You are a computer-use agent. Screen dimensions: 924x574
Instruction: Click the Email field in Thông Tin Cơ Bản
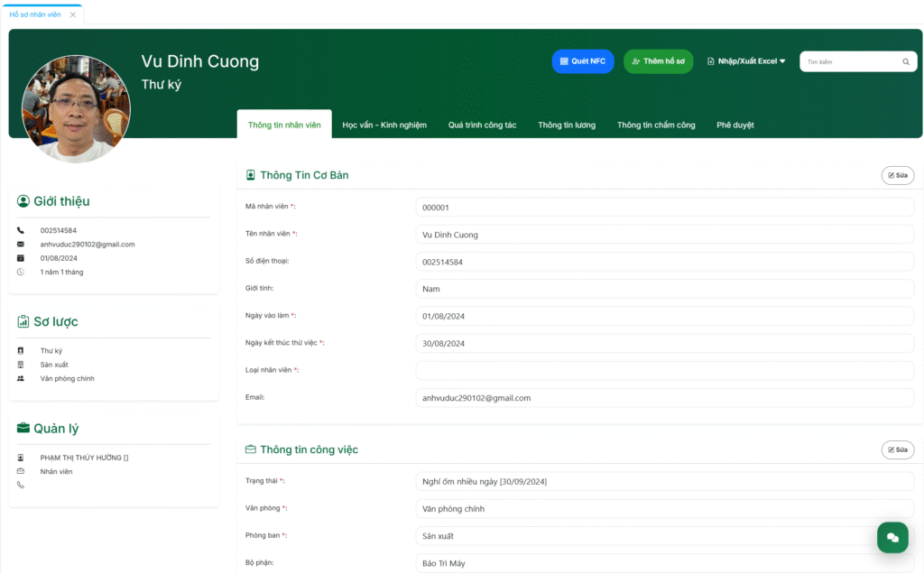pos(665,398)
